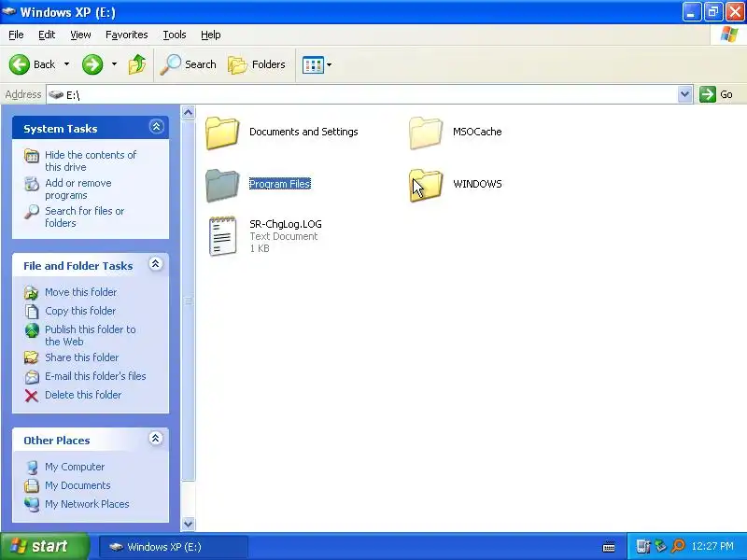Screen dimensions: 747x560
Task: Click the Start button
Action: tap(44, 546)
